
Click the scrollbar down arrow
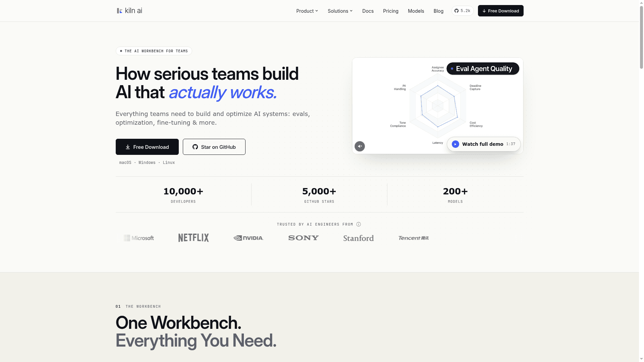(641, 359)
